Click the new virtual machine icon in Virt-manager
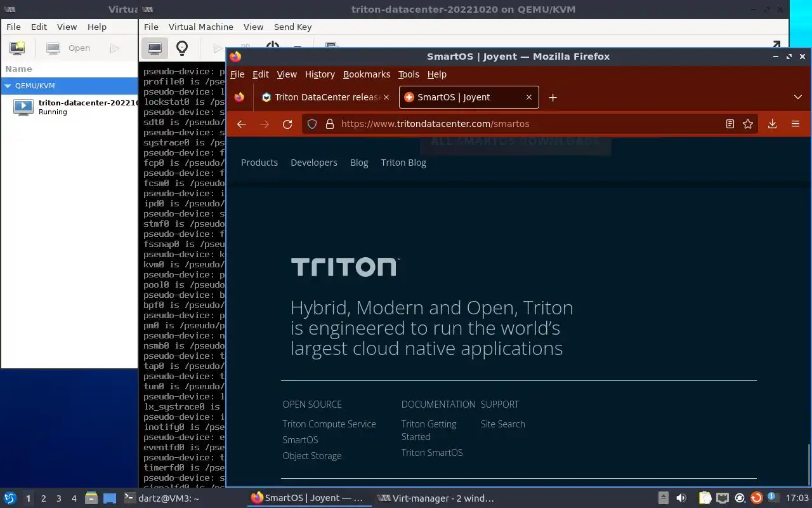Viewport: 812px width, 508px height. pos(17,48)
